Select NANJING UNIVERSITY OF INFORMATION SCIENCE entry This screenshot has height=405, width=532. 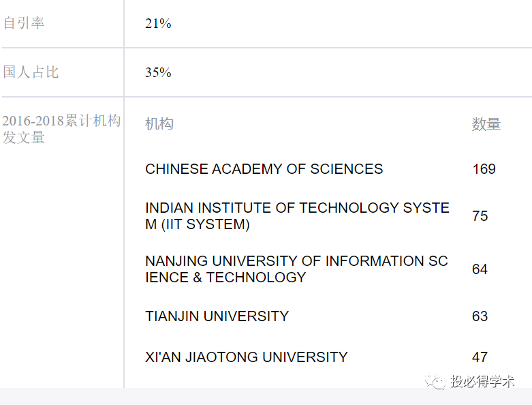pos(296,269)
